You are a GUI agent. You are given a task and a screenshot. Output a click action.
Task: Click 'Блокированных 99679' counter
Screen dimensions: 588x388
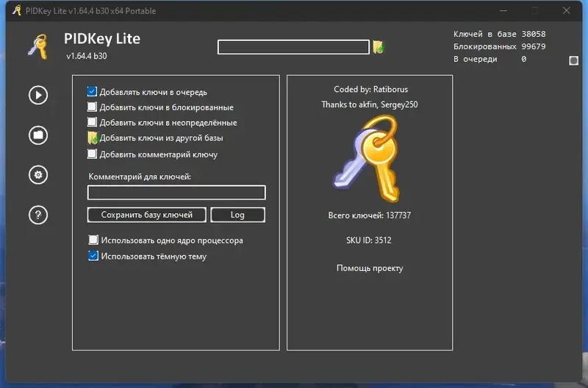pos(500,46)
